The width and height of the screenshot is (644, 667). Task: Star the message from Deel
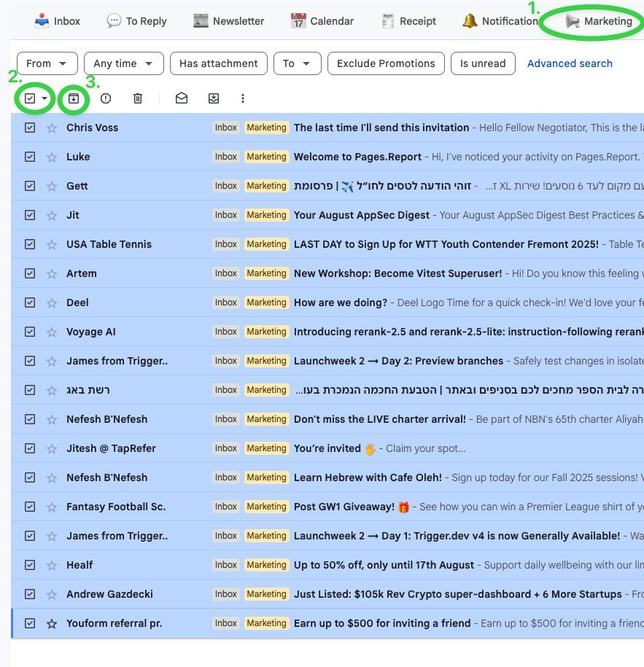[51, 302]
